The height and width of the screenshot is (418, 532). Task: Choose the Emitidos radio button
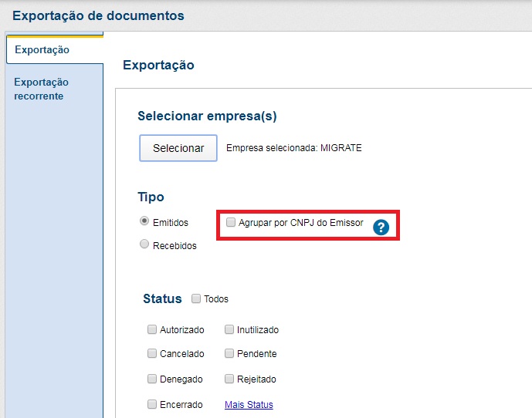click(x=144, y=221)
